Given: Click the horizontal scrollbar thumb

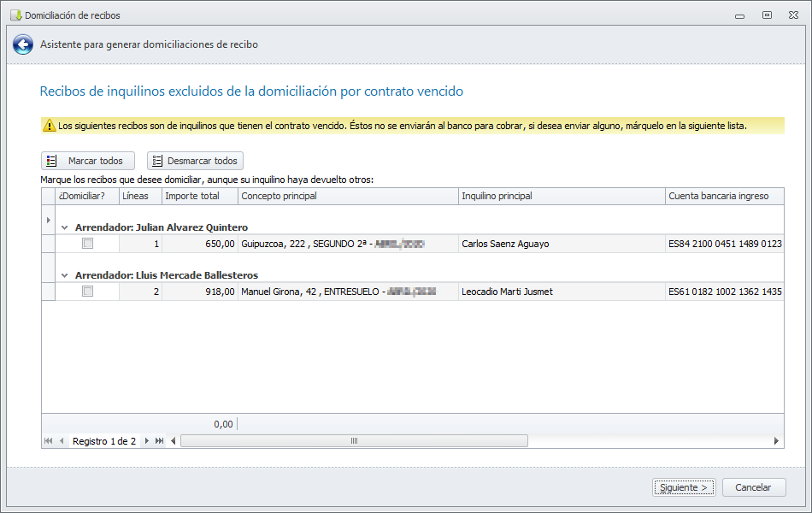Looking at the screenshot, I should [354, 441].
